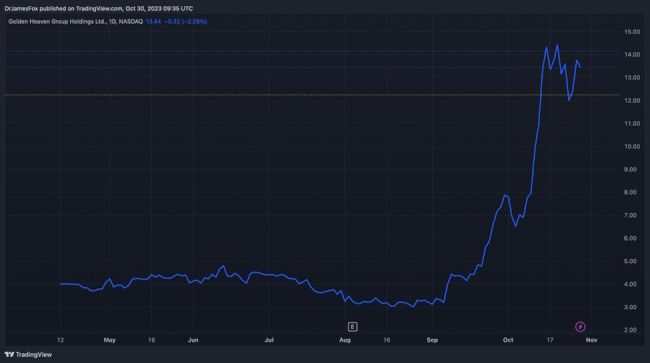Click the 15.00 price axis label
The height and width of the screenshot is (363, 650).
pos(632,32)
